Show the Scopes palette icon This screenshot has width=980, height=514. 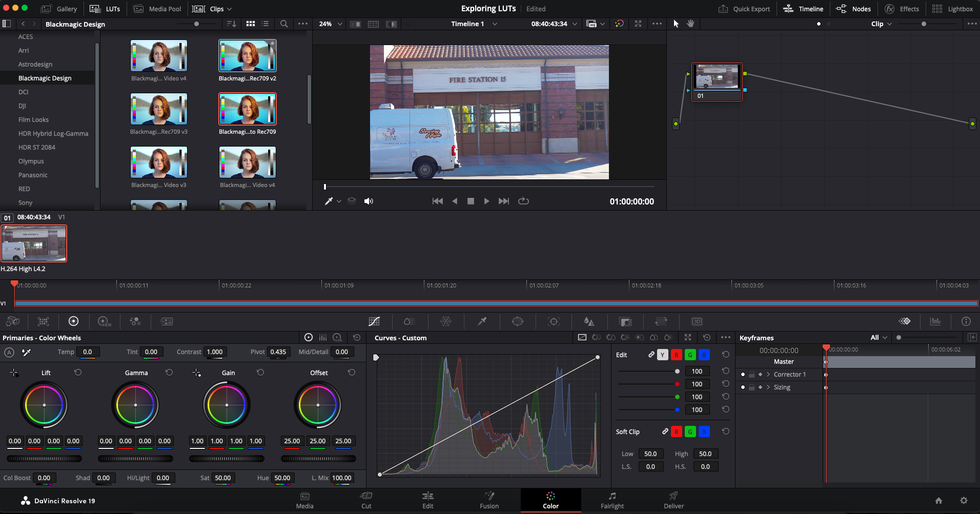click(935, 321)
